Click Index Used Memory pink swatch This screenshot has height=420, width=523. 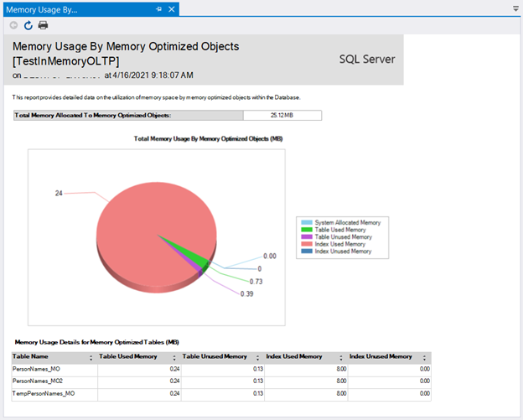(307, 244)
